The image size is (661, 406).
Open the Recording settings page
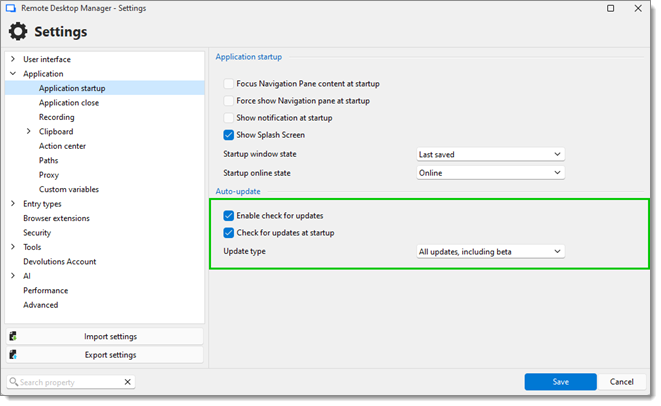coord(56,117)
